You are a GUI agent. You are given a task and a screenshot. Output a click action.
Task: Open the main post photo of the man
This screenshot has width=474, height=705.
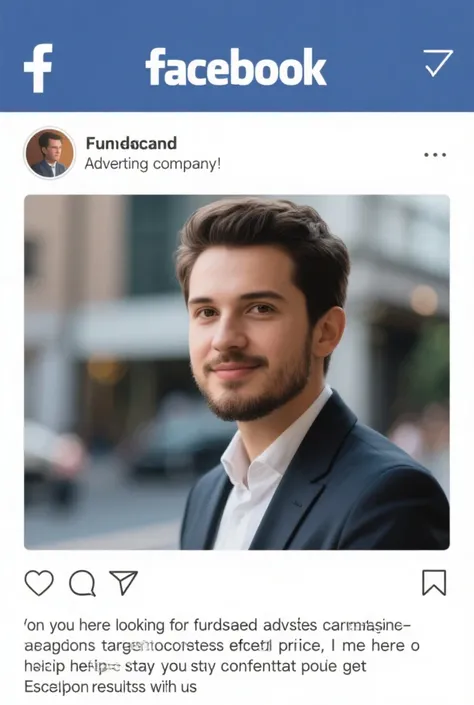tap(237, 372)
